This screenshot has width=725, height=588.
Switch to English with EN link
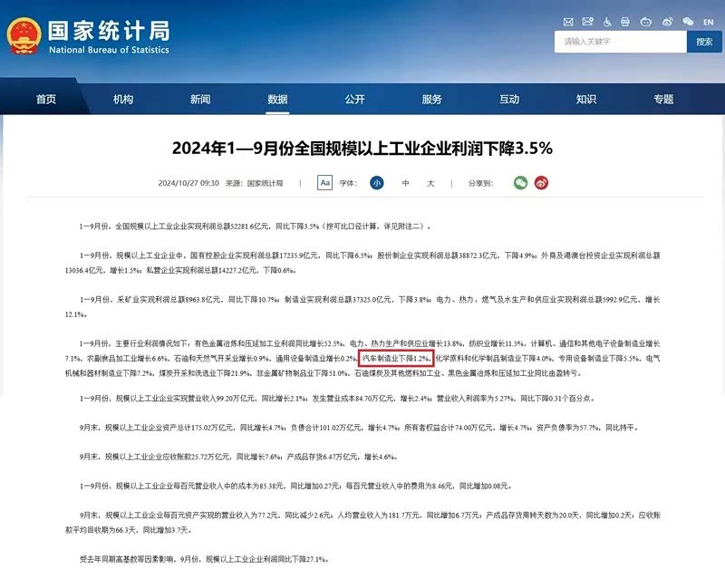tap(709, 21)
